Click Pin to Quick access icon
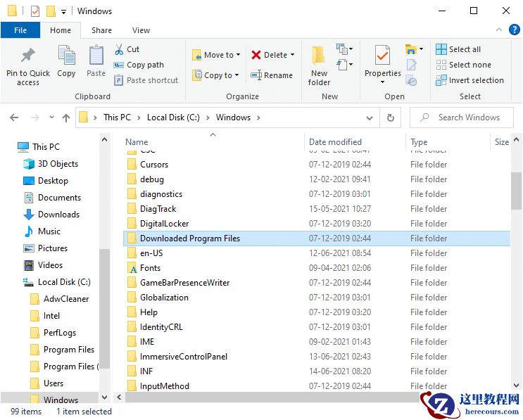 point(28,56)
